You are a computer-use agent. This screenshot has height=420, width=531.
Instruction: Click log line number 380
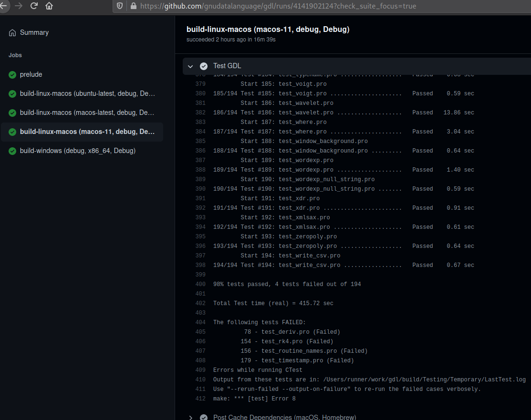point(200,93)
